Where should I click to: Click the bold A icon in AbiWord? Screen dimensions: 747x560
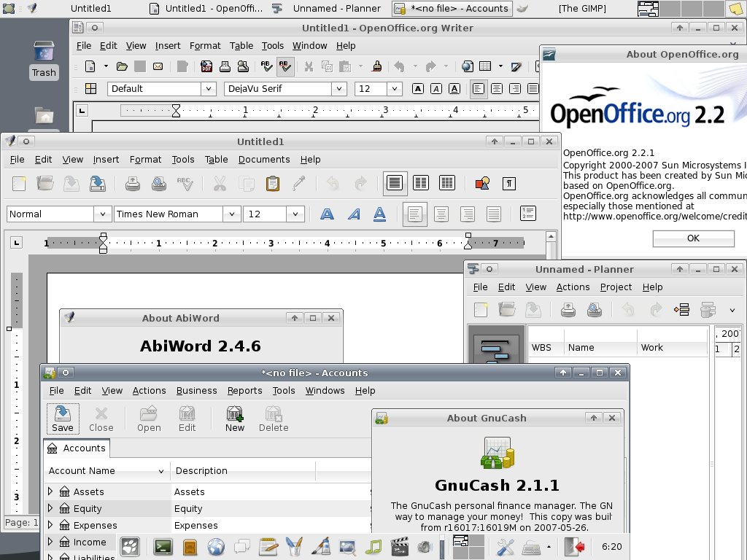[327, 214]
